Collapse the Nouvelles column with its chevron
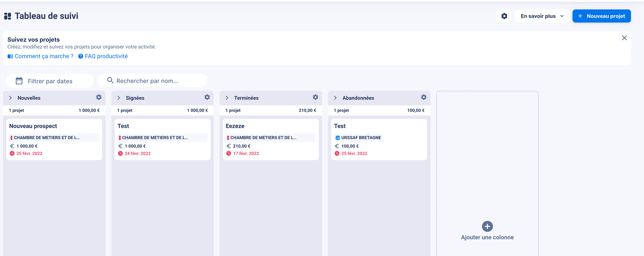The width and height of the screenshot is (644, 256). [10, 98]
